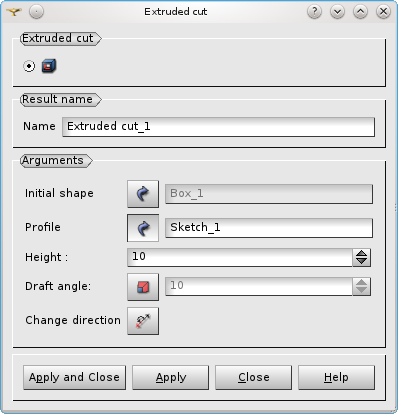Click the Draft angle spinner up arrow
The height and width of the screenshot is (414, 398).
click(x=361, y=283)
